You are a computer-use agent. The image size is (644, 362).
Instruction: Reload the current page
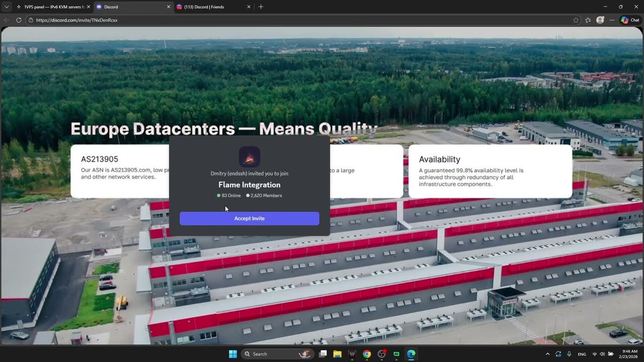tap(19, 20)
